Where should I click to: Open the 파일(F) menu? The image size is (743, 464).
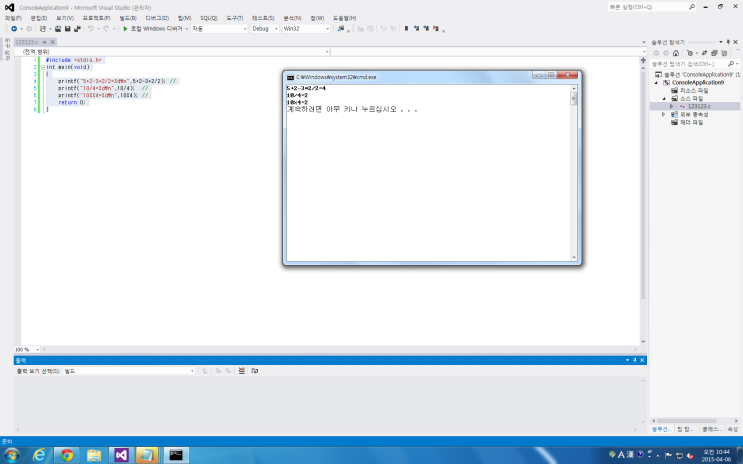tap(13, 18)
